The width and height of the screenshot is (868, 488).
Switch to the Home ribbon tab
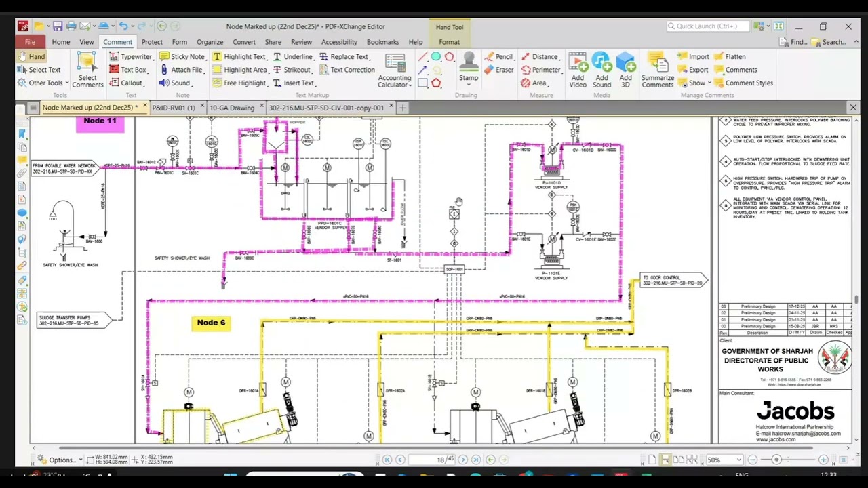60,42
